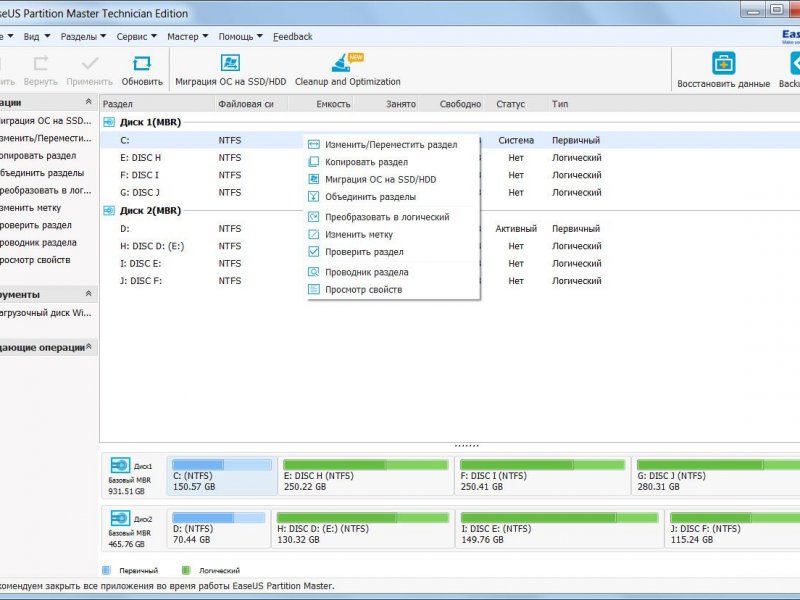Click the Диск 1(MBR) disk icon in the list
The height and width of the screenshot is (600, 800).
tap(109, 122)
